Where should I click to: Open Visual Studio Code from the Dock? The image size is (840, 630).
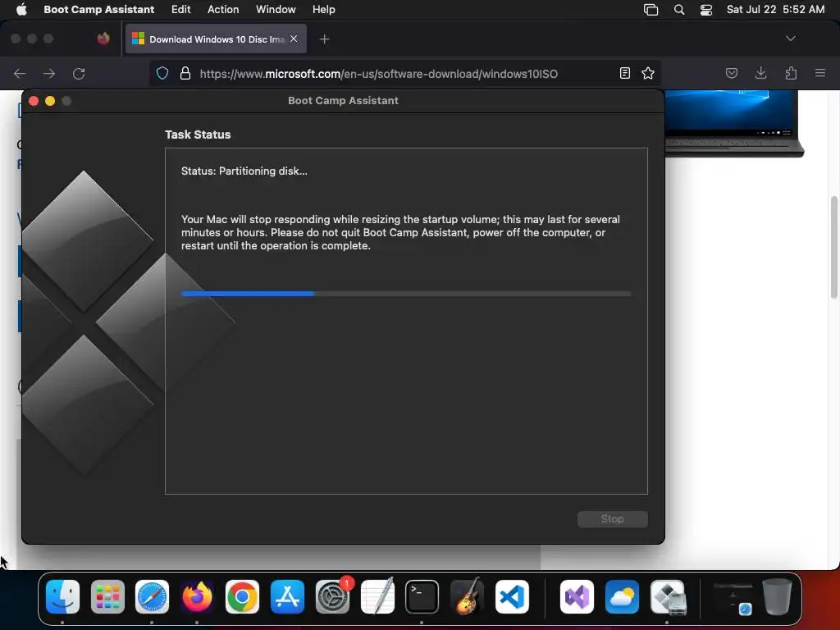pyautogui.click(x=512, y=597)
